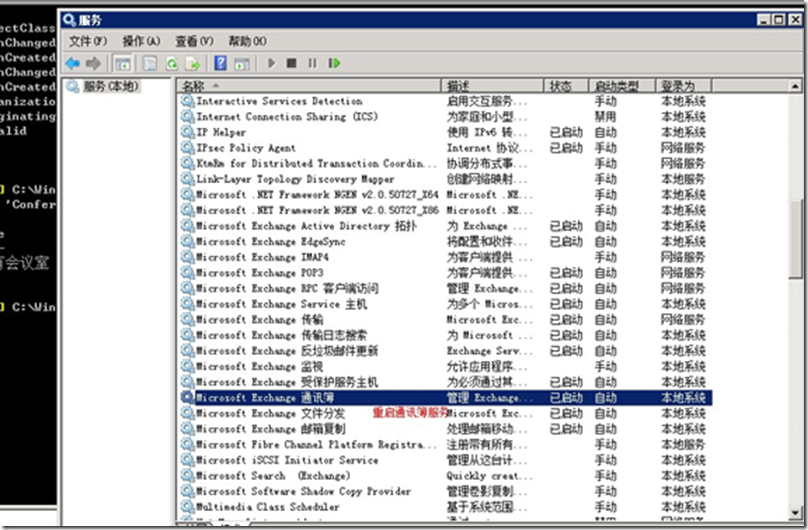Click gear icon of Exchange POP3 row
Image resolution: width=808 pixels, height=530 pixels.
[187, 272]
